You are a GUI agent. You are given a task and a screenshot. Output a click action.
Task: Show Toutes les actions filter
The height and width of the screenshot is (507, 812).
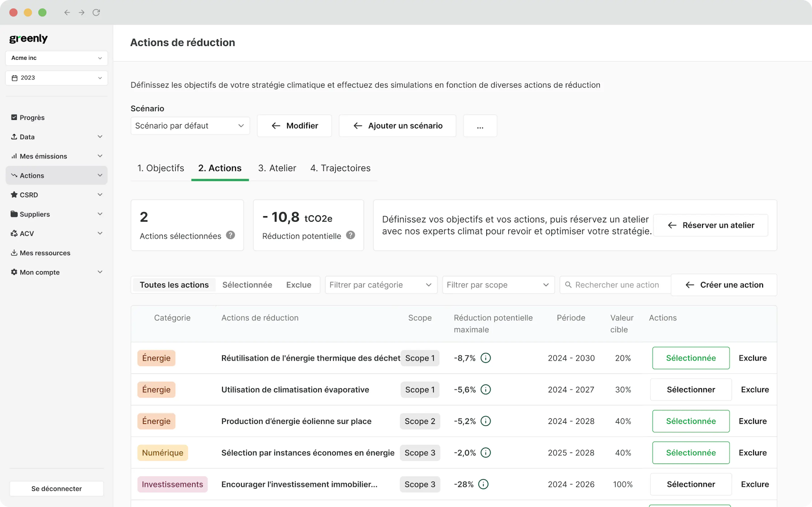[174, 285]
